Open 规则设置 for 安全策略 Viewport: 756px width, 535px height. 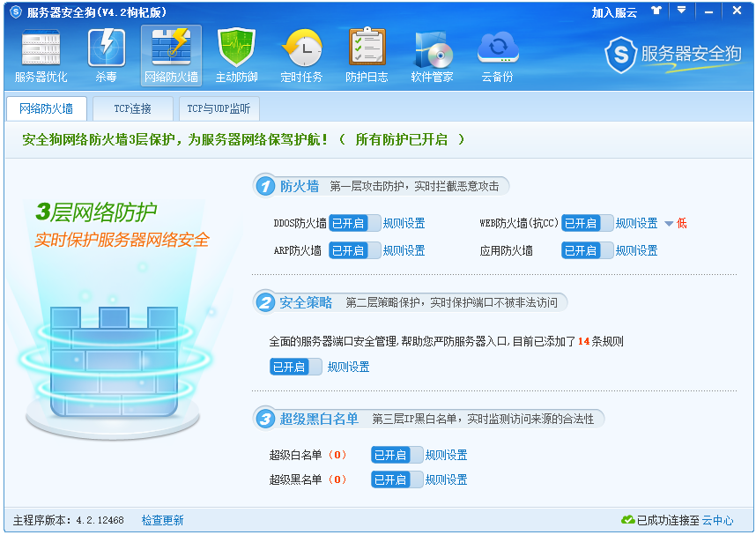click(349, 368)
